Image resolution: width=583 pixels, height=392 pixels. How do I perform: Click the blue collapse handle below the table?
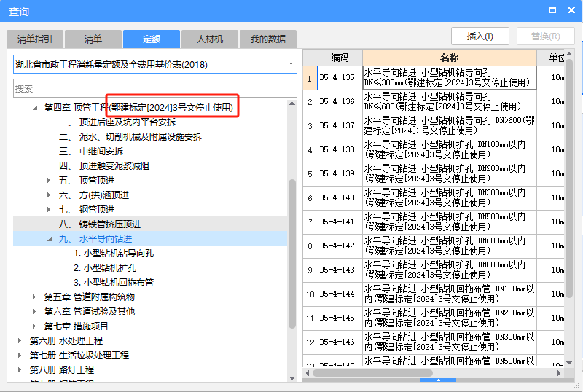click(439, 380)
